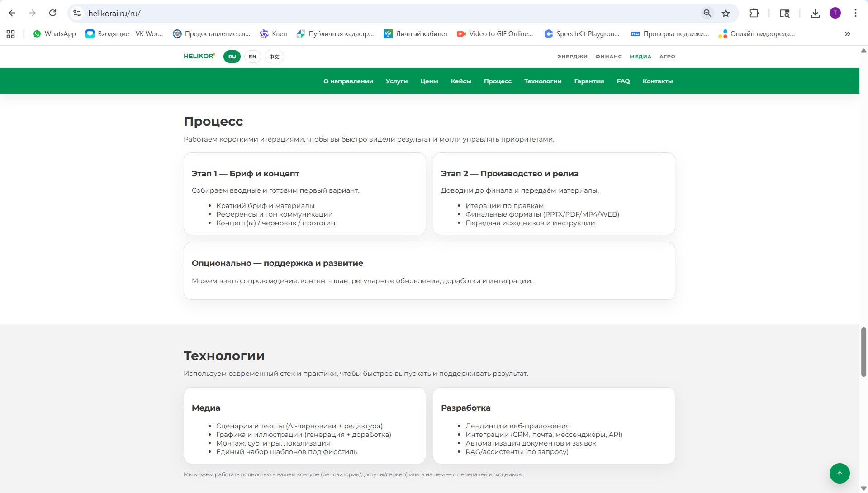
Task: Open the Video to GIF Online bookmark
Action: [x=495, y=34]
